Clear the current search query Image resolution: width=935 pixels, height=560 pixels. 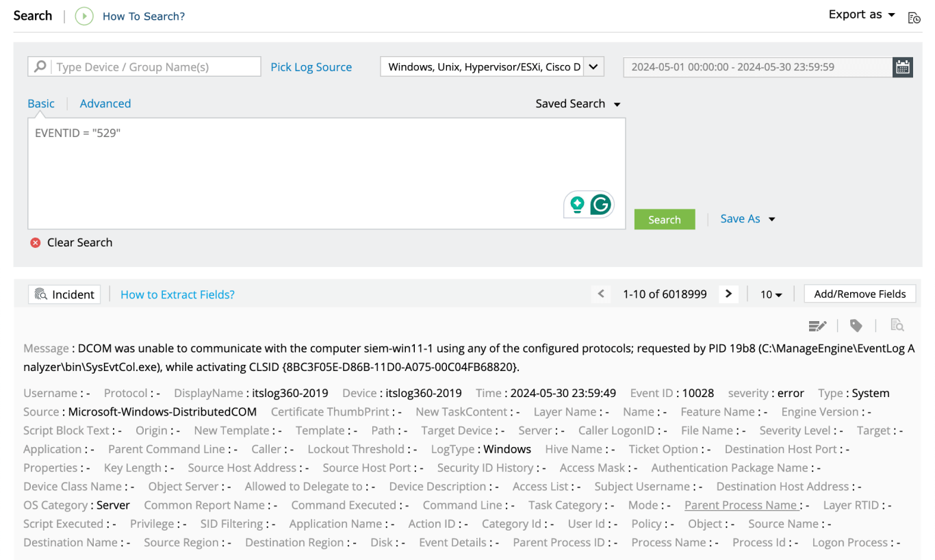(71, 242)
